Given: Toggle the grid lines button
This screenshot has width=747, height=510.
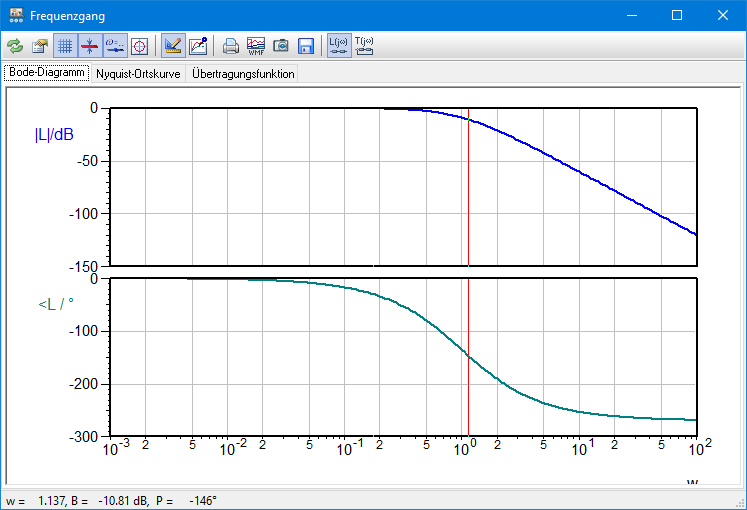Looking at the screenshot, I should [x=65, y=46].
